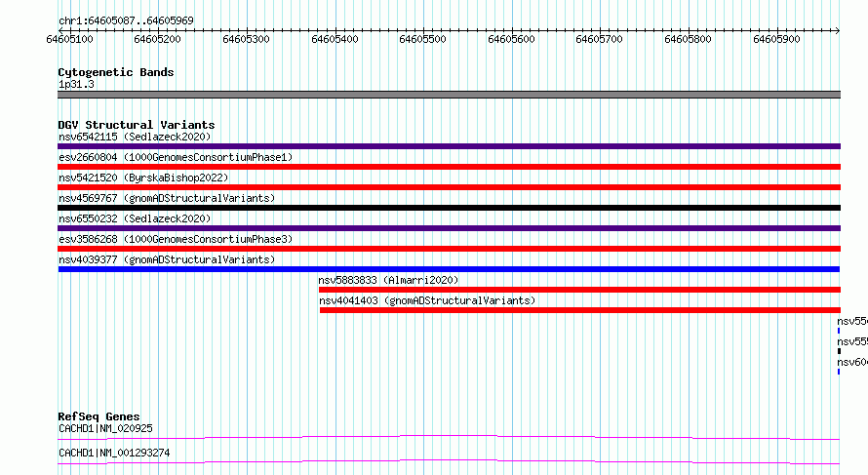Select the RefSeq Genes track title
Viewport: 868px width, 475px height.
point(99,416)
